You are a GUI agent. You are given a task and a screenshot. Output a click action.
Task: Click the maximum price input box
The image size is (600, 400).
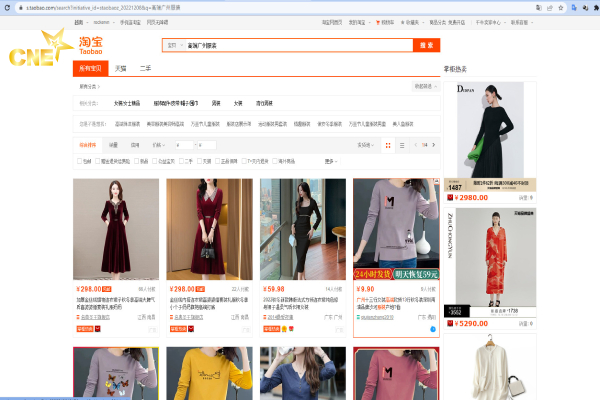tap(207, 145)
